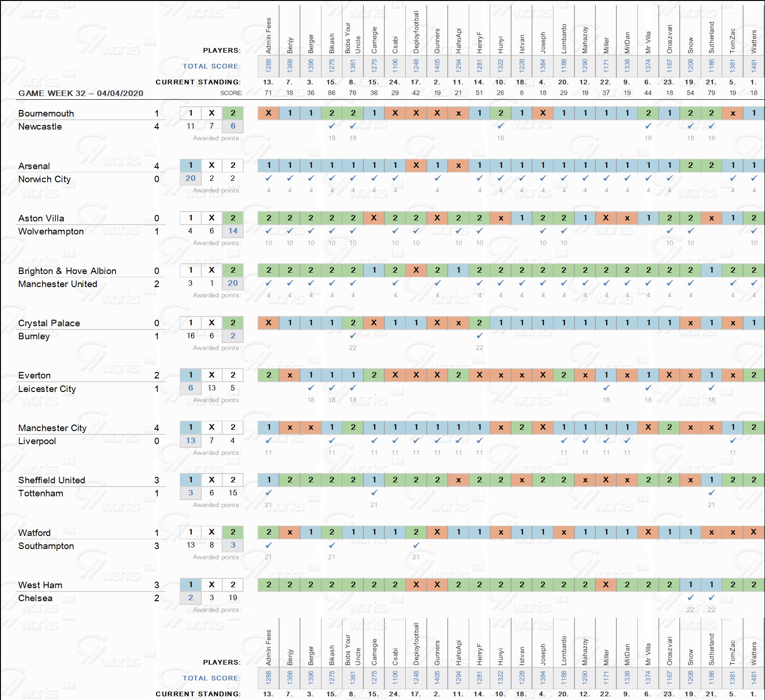Click the Watters column header at top

754,41
